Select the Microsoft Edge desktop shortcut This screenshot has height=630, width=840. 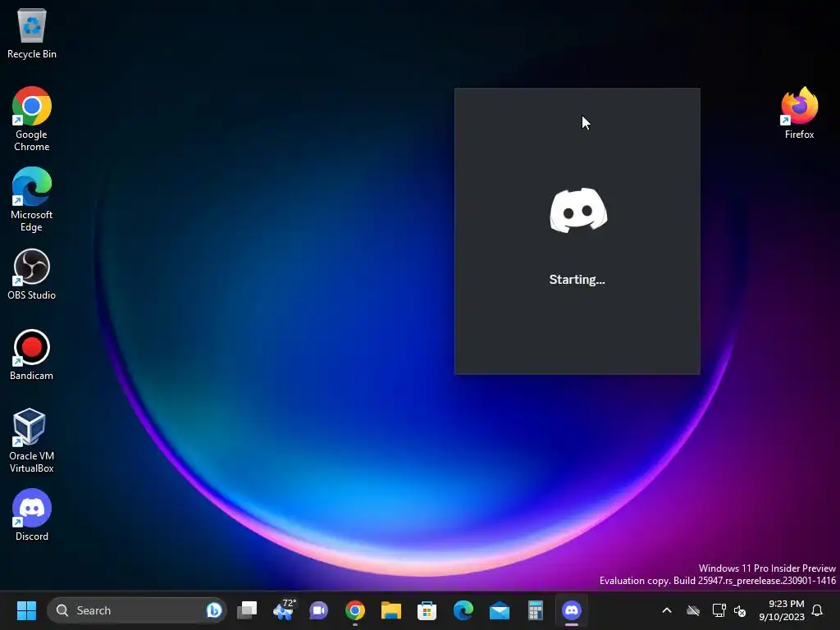[32, 199]
